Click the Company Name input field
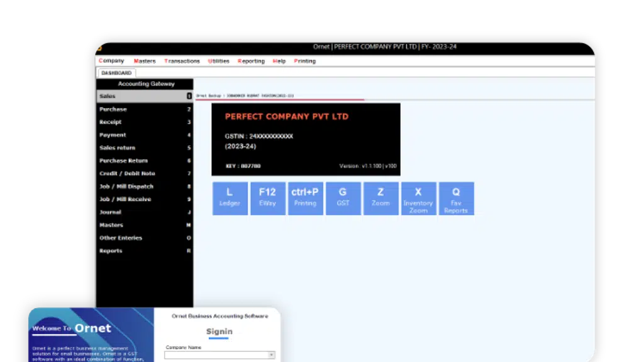The image size is (644, 362). click(219, 355)
